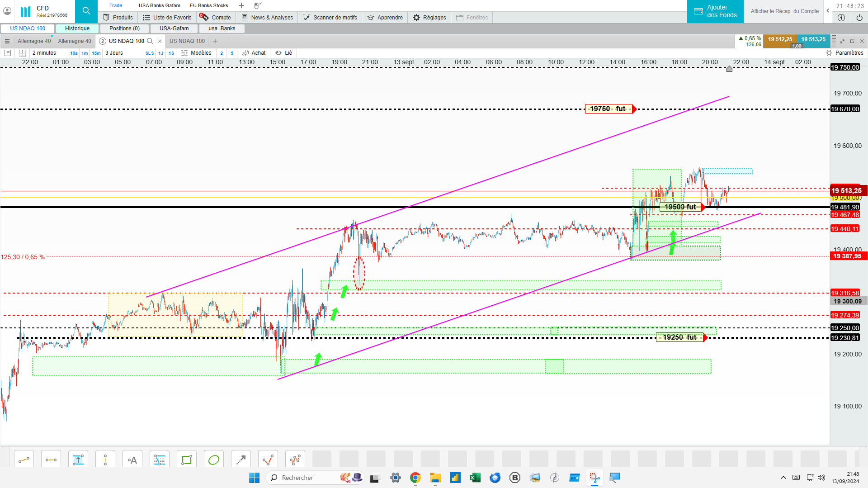The image size is (868, 488).
Task: Select the vertical line drawing tool
Action: pos(105,460)
